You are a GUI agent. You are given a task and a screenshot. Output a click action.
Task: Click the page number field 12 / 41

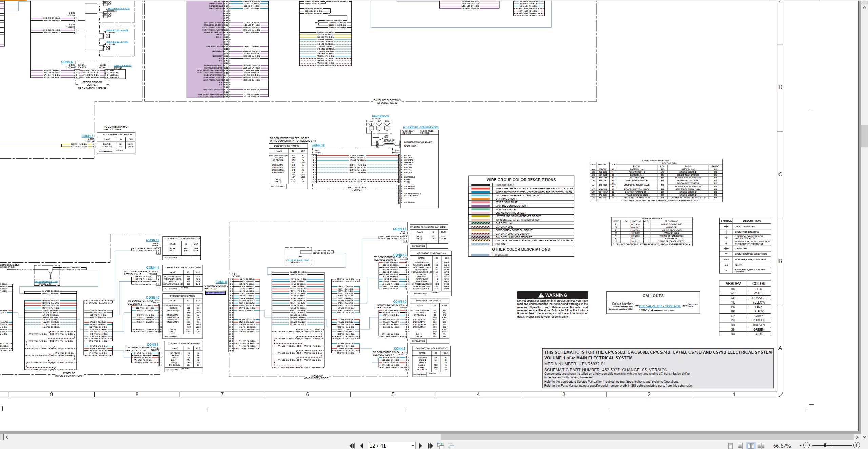(x=389, y=446)
